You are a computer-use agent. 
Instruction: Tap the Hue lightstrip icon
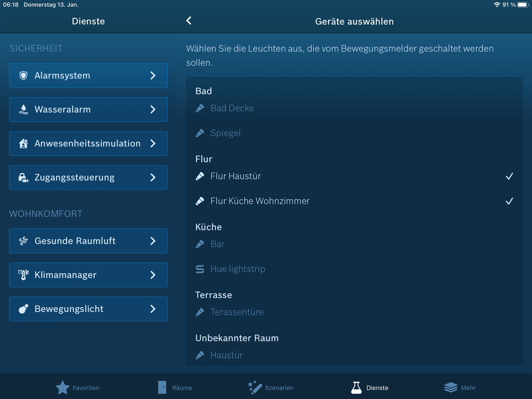(200, 270)
